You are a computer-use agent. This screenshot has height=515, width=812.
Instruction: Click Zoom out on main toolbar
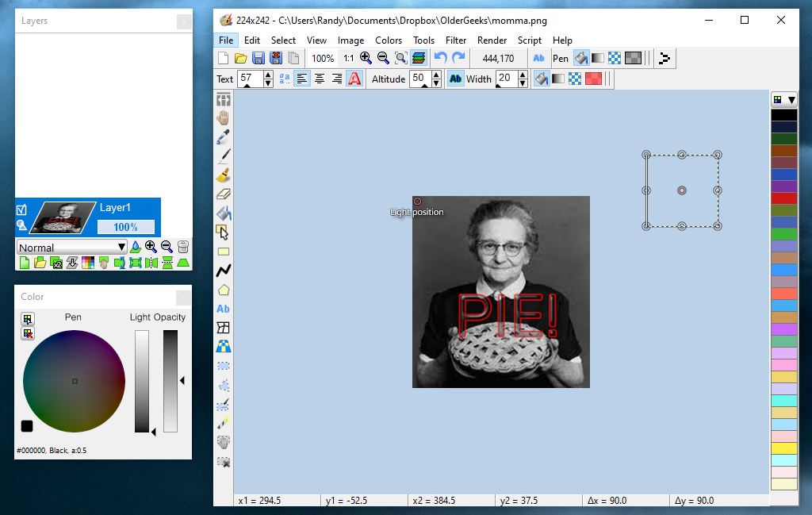pos(383,58)
